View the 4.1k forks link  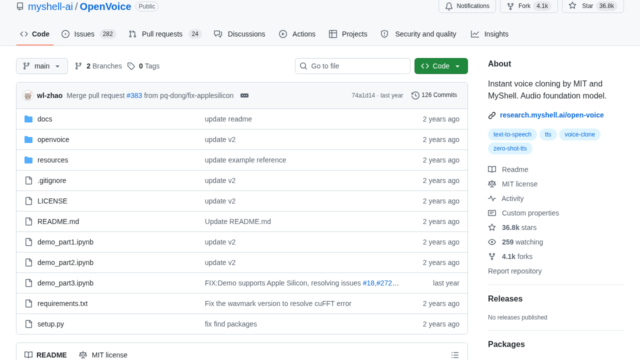(x=511, y=257)
